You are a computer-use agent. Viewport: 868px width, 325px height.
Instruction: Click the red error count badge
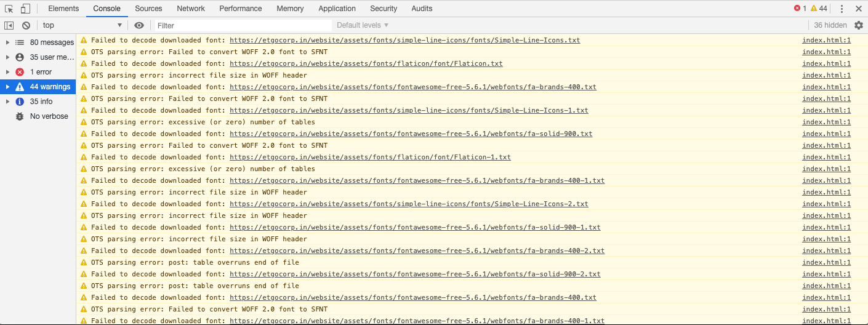pyautogui.click(x=800, y=9)
